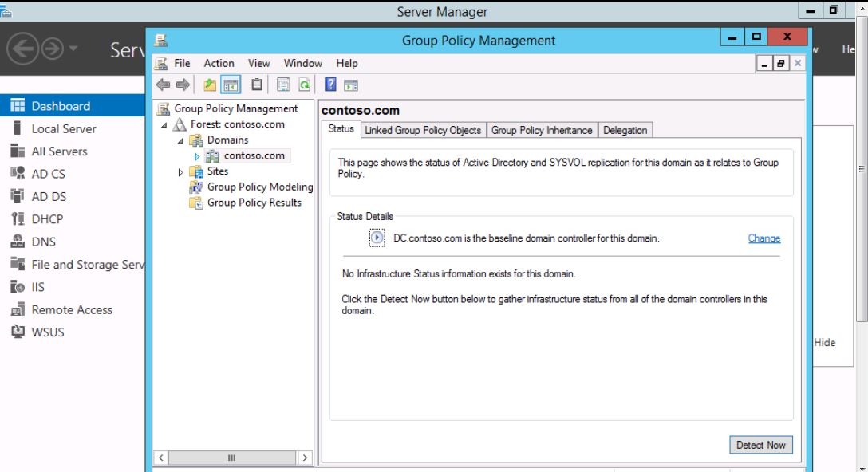868x472 pixels.
Task: Collapse the Domains tree node
Action: pyautogui.click(x=181, y=140)
